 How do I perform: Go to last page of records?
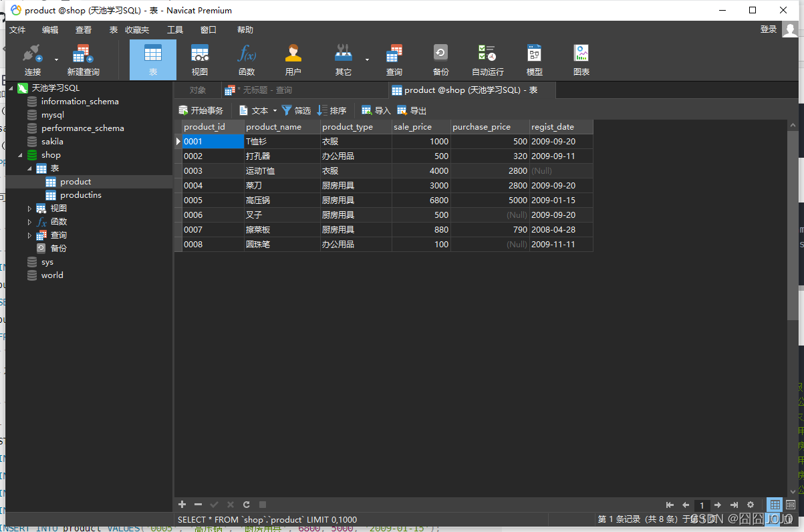click(734, 505)
